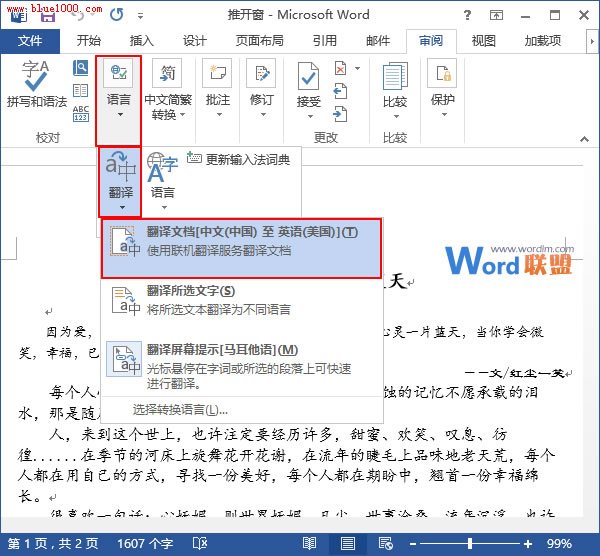The width and height of the screenshot is (600, 556).
Task: Collapse the ribbon with the up chevron
Action: click(x=584, y=139)
